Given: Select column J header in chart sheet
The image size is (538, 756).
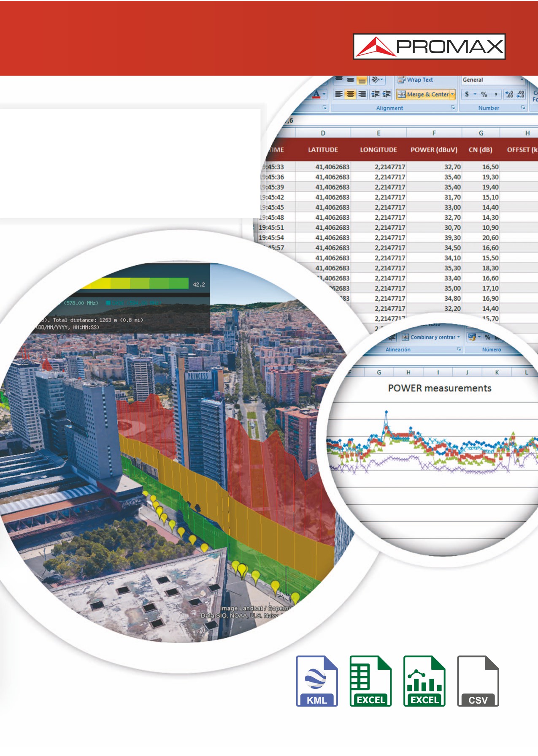Looking at the screenshot, I should pos(467,372).
